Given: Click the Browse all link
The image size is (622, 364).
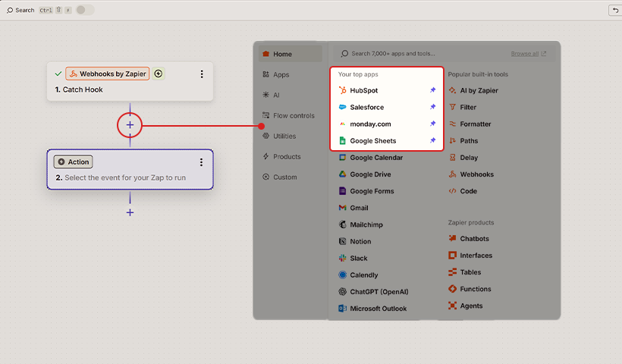Looking at the screenshot, I should pyautogui.click(x=528, y=54).
